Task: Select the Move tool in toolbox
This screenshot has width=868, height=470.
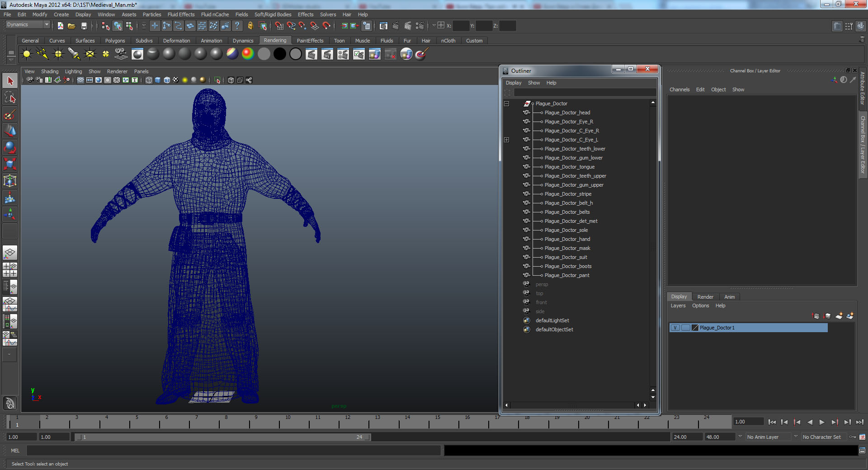Action: pyautogui.click(x=10, y=131)
